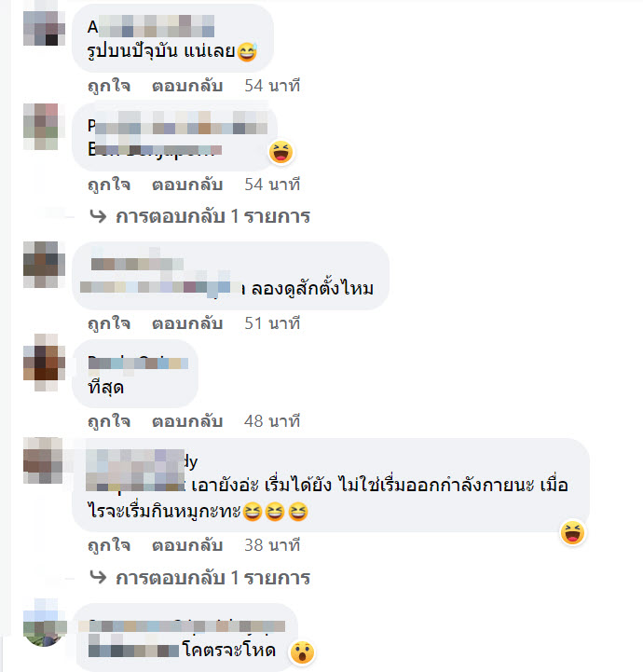Click reply arrow icon under 38 นาที comment
643x672 pixels.
(98, 578)
